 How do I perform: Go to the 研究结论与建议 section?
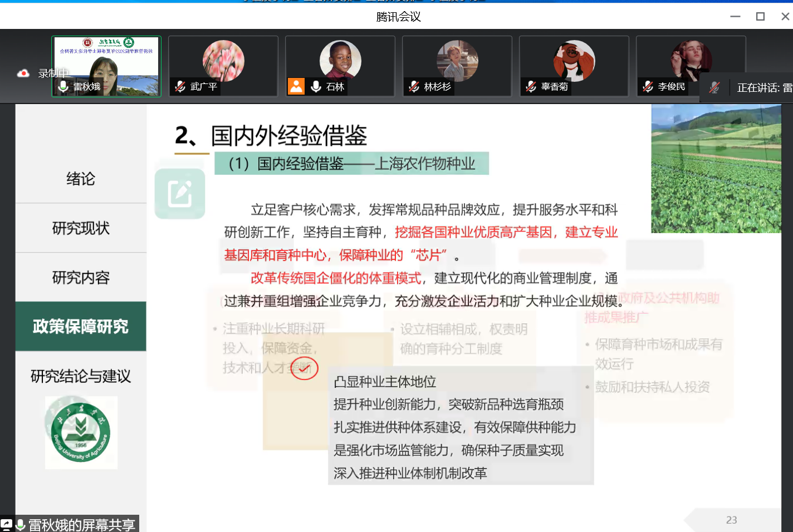[81, 376]
